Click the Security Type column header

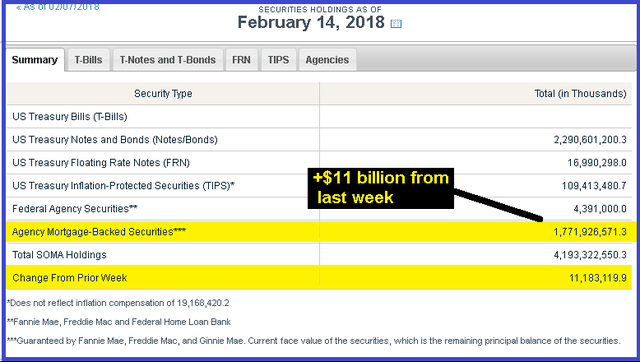[x=163, y=93]
